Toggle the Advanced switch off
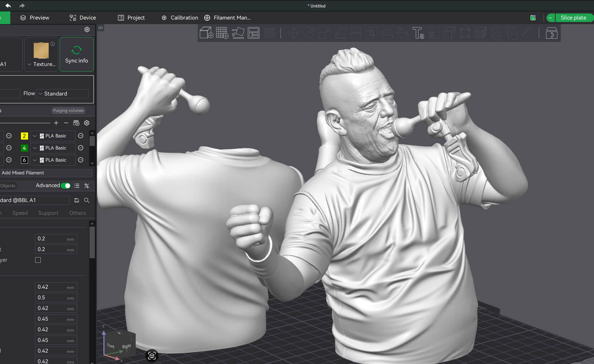The width and height of the screenshot is (594, 364). click(66, 186)
